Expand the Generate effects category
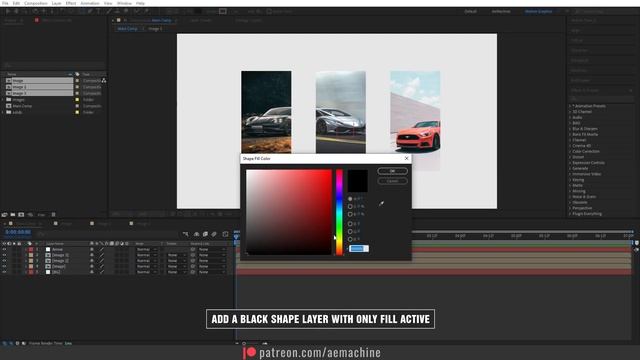This screenshot has height=360, width=640. (x=570, y=169)
